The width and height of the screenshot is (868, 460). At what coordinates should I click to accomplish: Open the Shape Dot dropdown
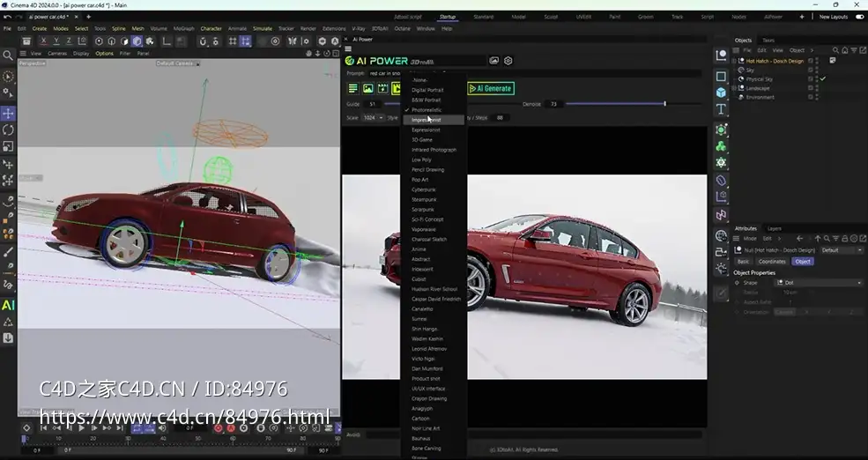point(818,283)
